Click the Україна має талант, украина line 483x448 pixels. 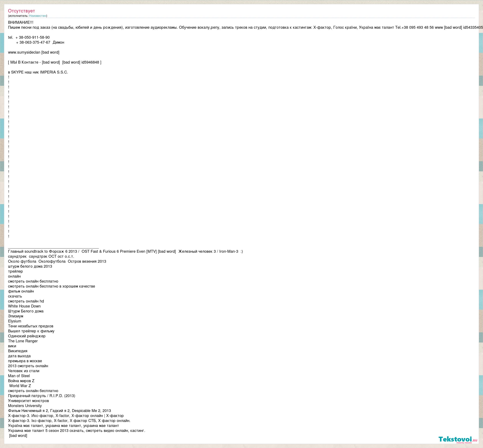(x=63, y=425)
